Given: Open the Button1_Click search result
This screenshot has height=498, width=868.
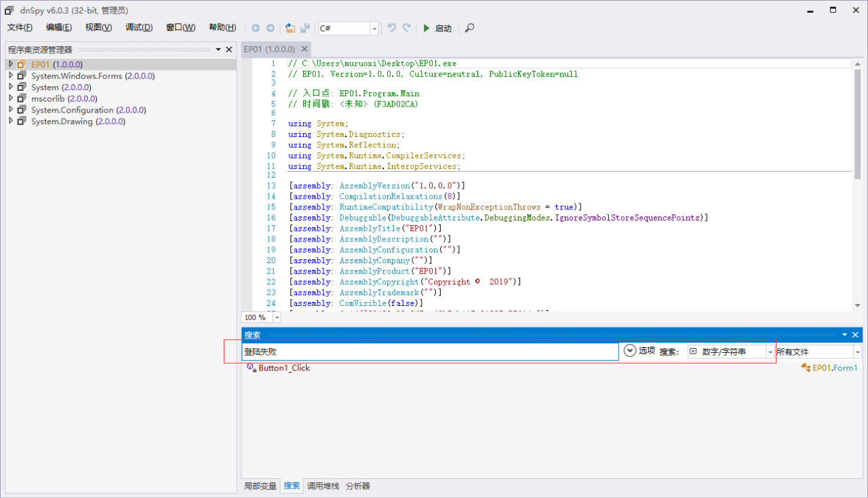Looking at the screenshot, I should coord(284,368).
